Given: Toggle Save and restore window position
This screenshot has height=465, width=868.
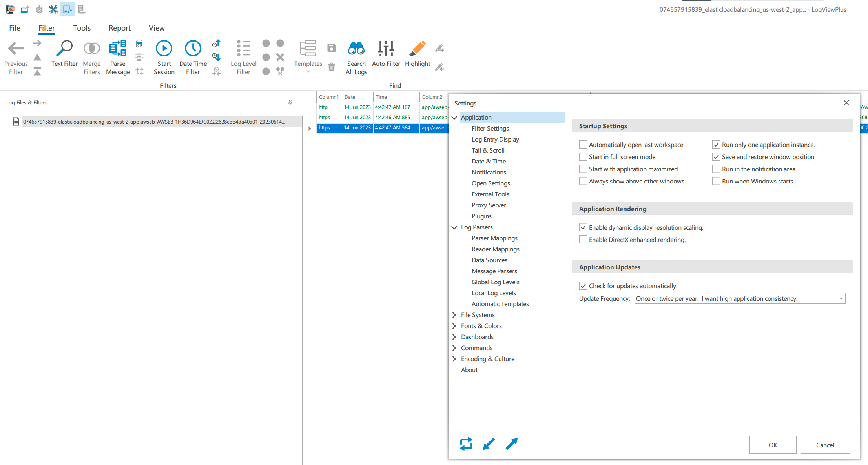Looking at the screenshot, I should click(x=716, y=157).
